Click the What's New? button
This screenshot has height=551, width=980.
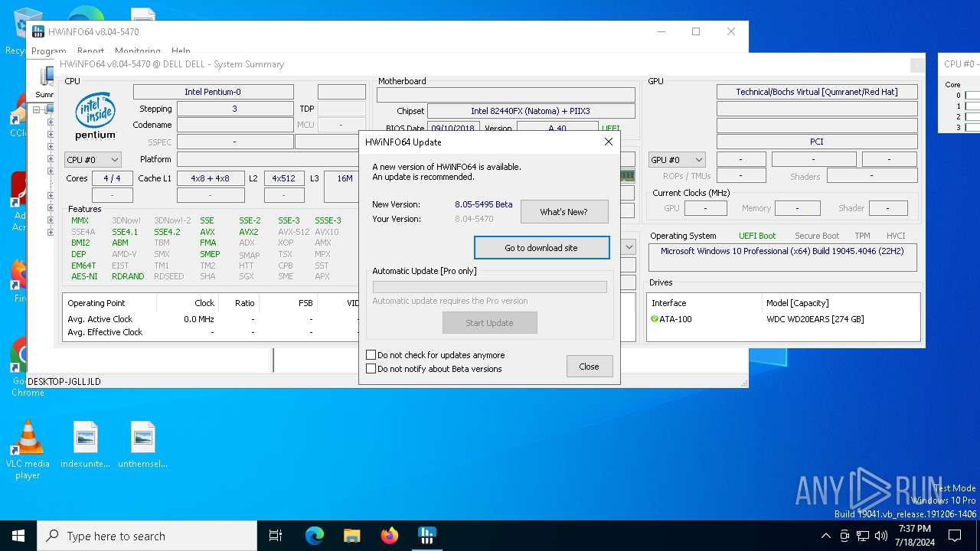click(564, 212)
